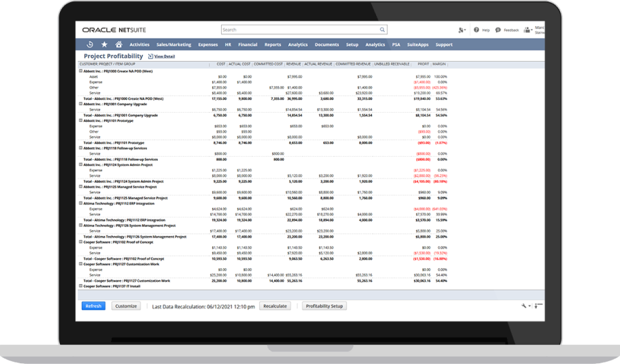The width and height of the screenshot is (620, 364).
Task: Open the Financial menu
Action: click(x=248, y=45)
